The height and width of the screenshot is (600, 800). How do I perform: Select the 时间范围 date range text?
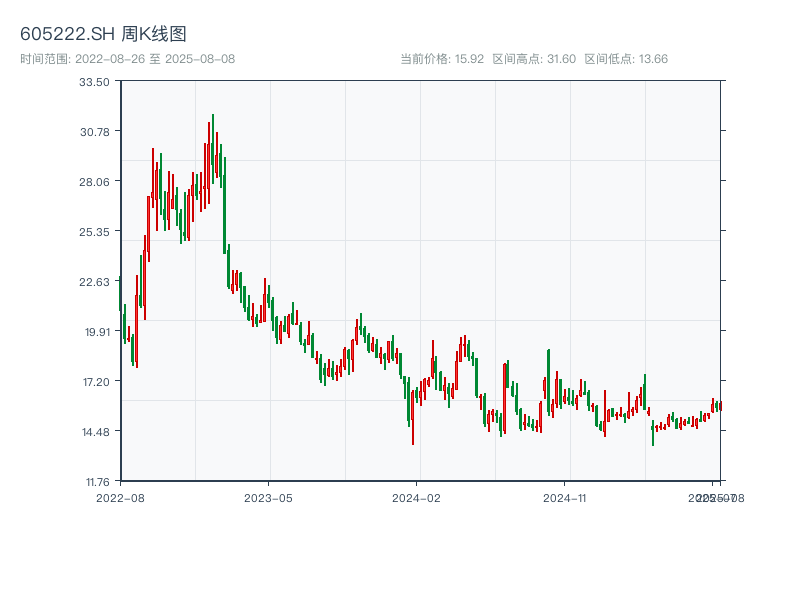(x=127, y=59)
